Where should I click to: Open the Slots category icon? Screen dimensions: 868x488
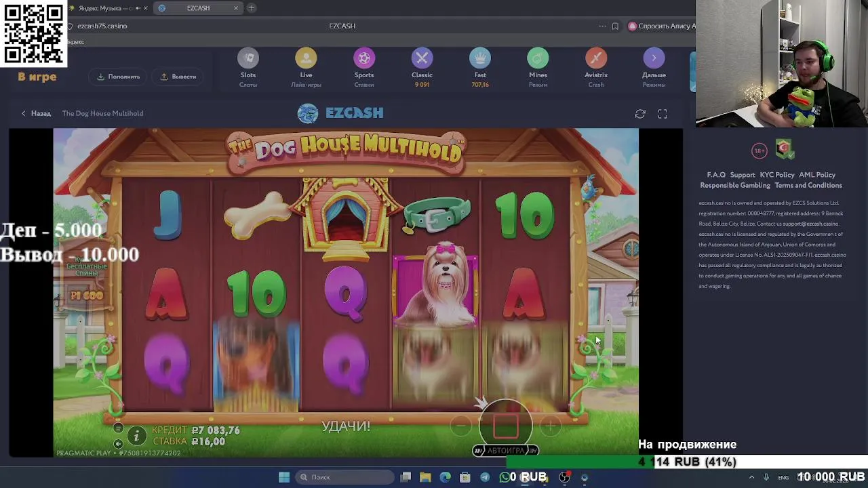point(248,58)
